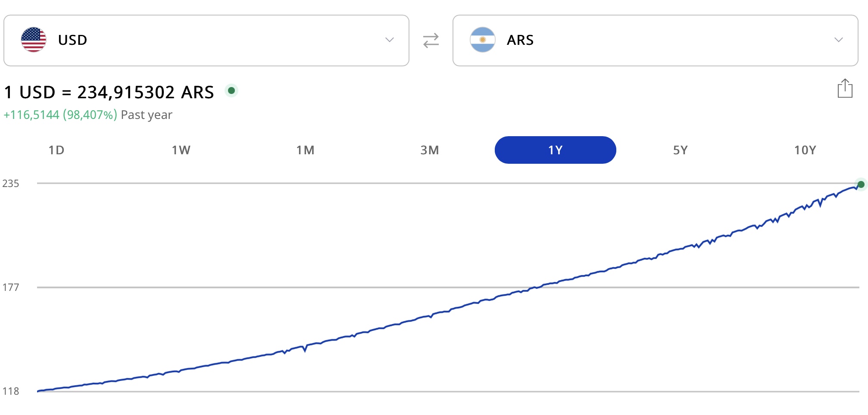Click the share chart icon

845,88
